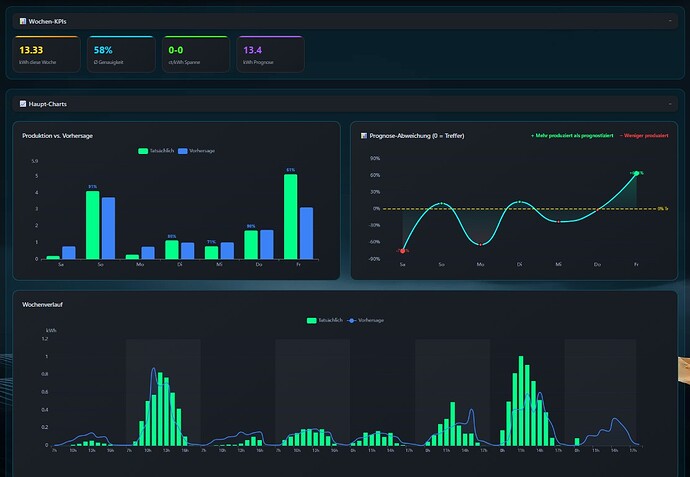Image resolution: width=690 pixels, height=477 pixels.
Task: Click the Haupt-Charts header bar title
Action: pyautogui.click(x=48, y=104)
